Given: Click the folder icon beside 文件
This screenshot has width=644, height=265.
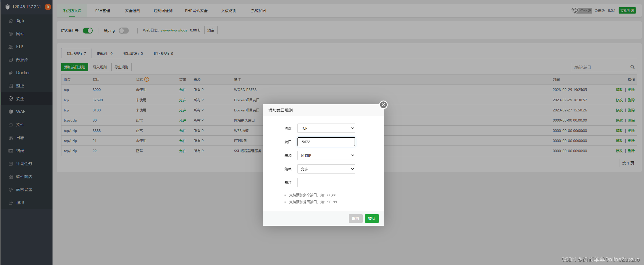Looking at the screenshot, I should point(11,125).
